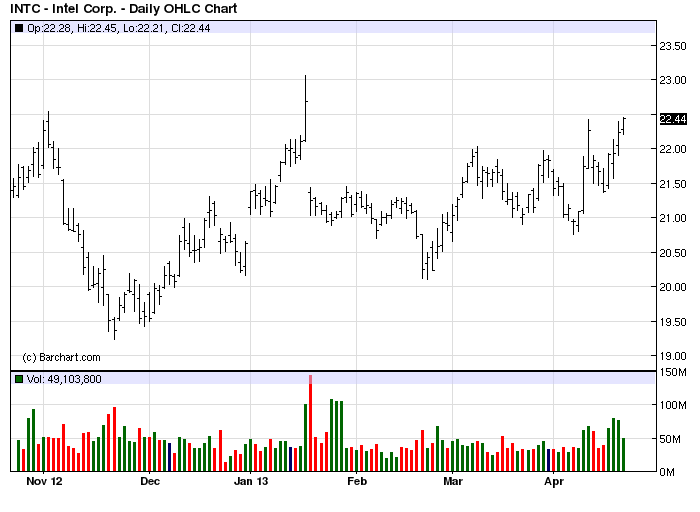Click the 'Nov 12' date axis label
Image resolution: width=700 pixels, height=512 pixels.
[44, 481]
